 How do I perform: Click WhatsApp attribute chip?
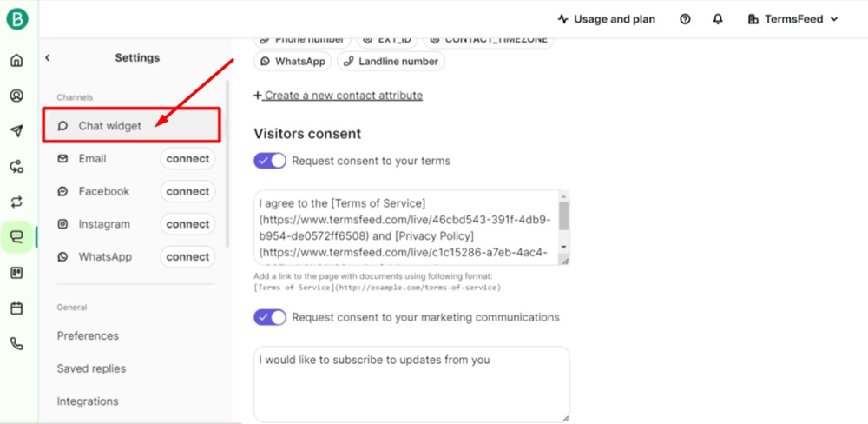[293, 62]
